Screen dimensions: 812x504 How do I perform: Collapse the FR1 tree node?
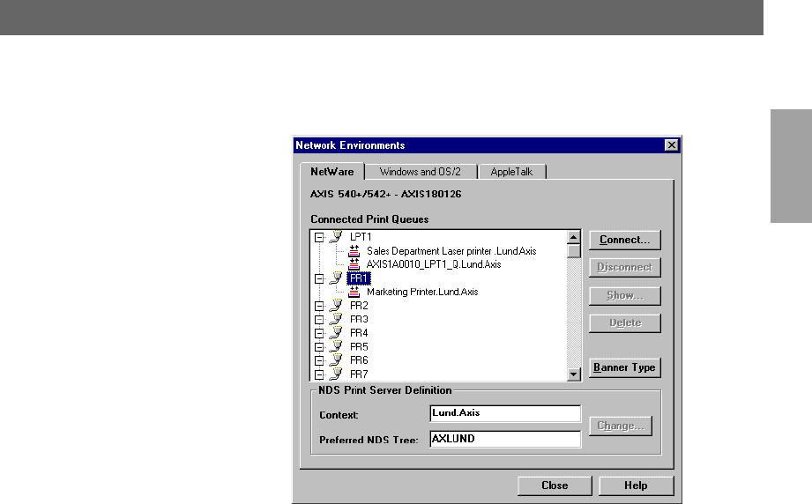319,278
